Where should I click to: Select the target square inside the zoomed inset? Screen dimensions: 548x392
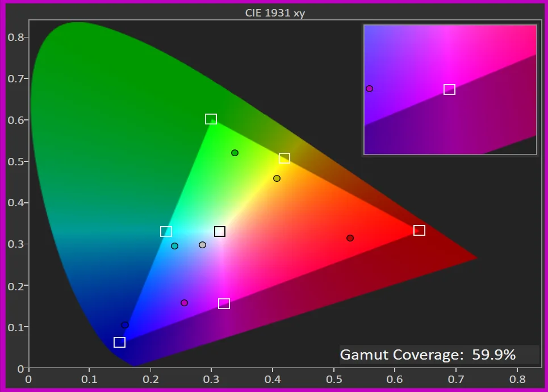coord(449,89)
